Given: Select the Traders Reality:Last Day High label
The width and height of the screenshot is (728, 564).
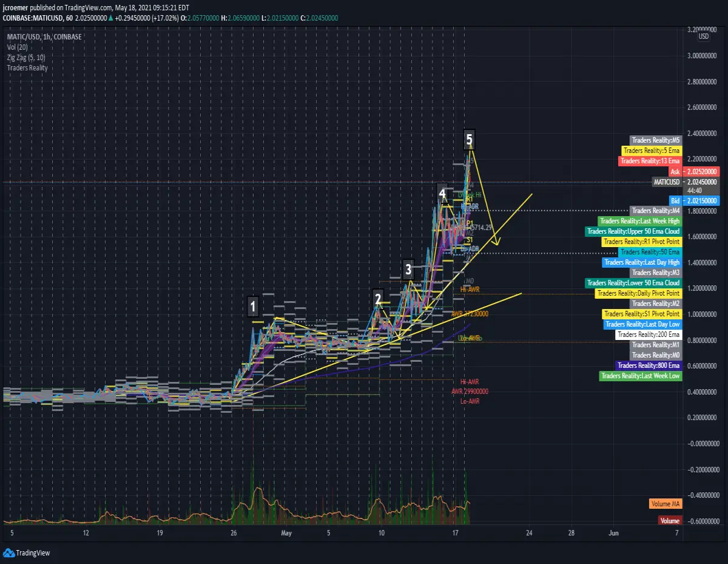Looking at the screenshot, I should point(642,262).
